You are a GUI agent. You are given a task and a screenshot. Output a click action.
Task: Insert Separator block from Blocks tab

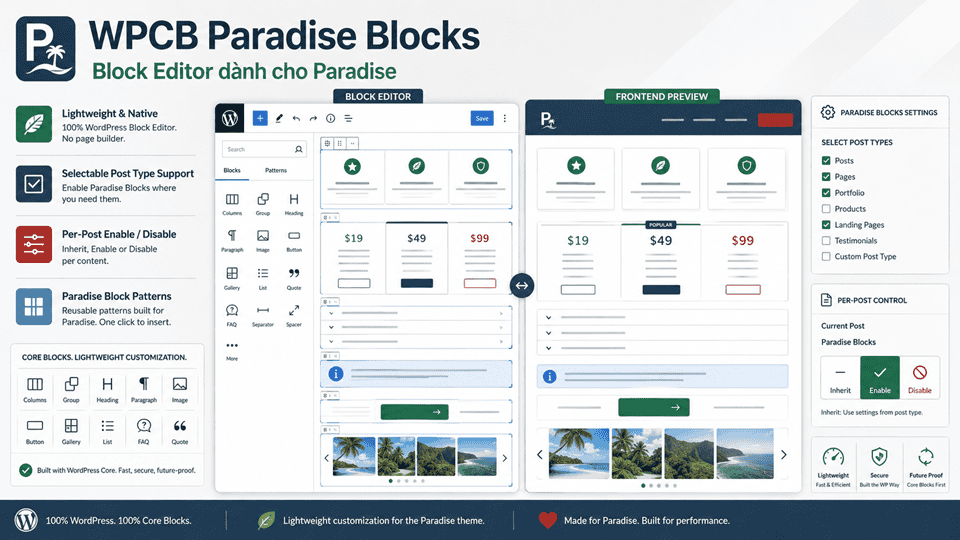point(263,315)
